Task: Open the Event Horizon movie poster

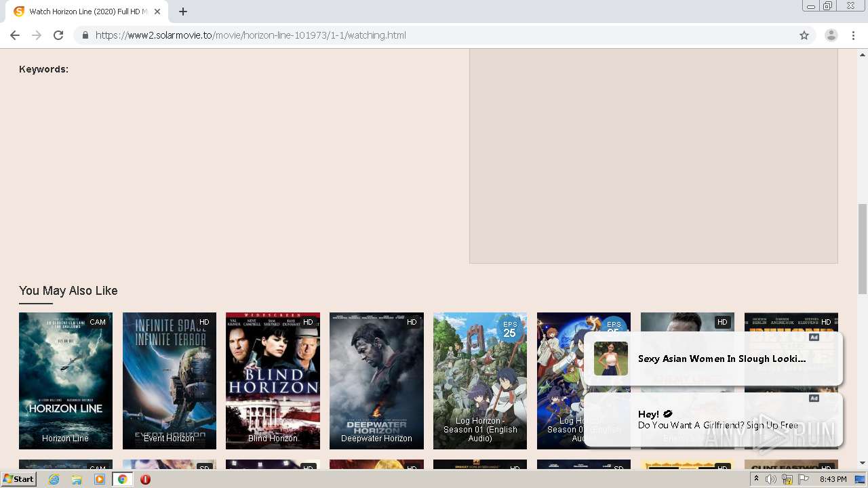Action: click(170, 380)
